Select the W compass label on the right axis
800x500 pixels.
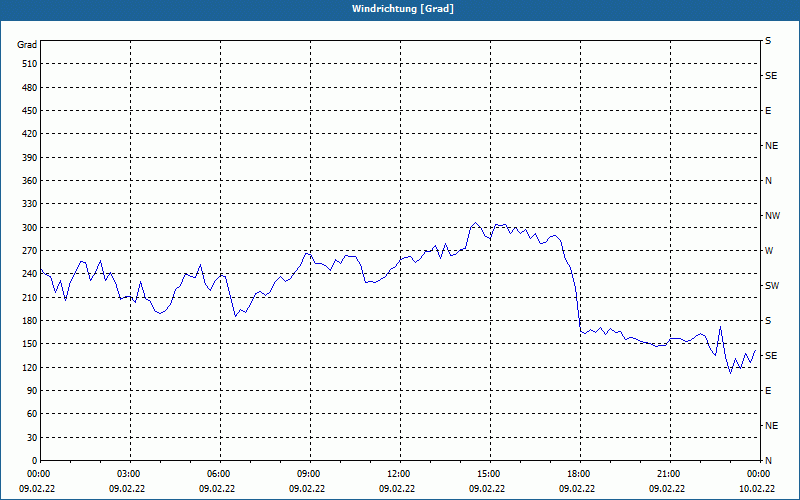(x=769, y=251)
